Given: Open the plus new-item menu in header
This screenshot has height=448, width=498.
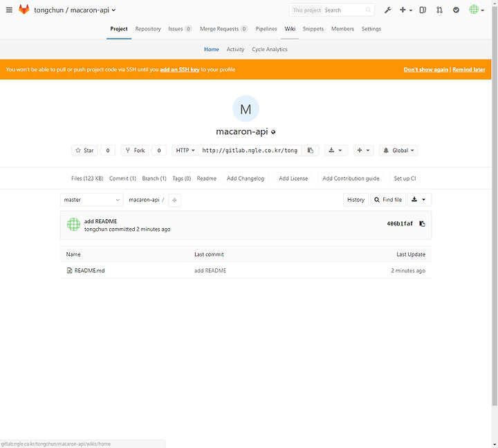Looking at the screenshot, I should point(405,10).
